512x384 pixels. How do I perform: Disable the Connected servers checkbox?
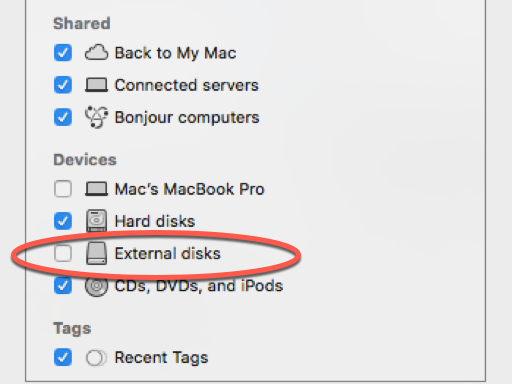pos(63,85)
